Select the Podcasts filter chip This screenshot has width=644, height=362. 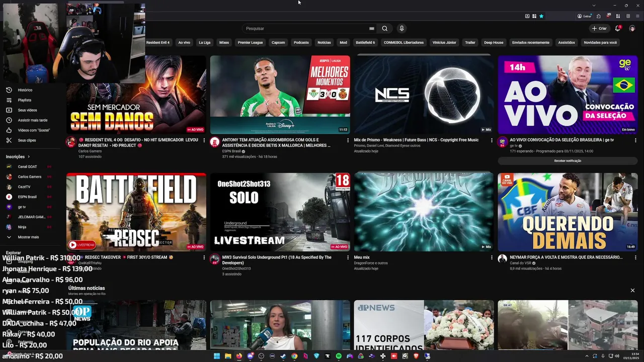[301, 43]
